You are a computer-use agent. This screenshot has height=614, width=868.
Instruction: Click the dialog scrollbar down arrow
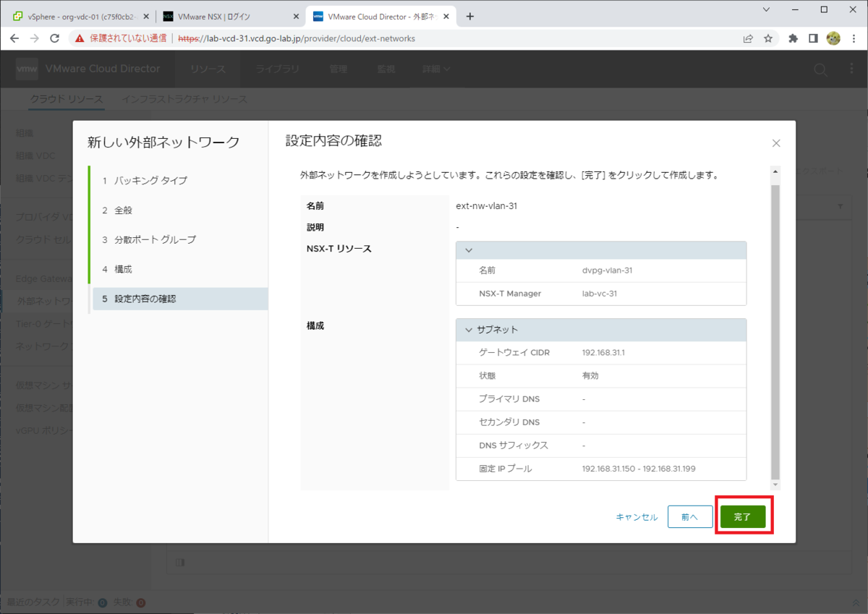pos(775,484)
